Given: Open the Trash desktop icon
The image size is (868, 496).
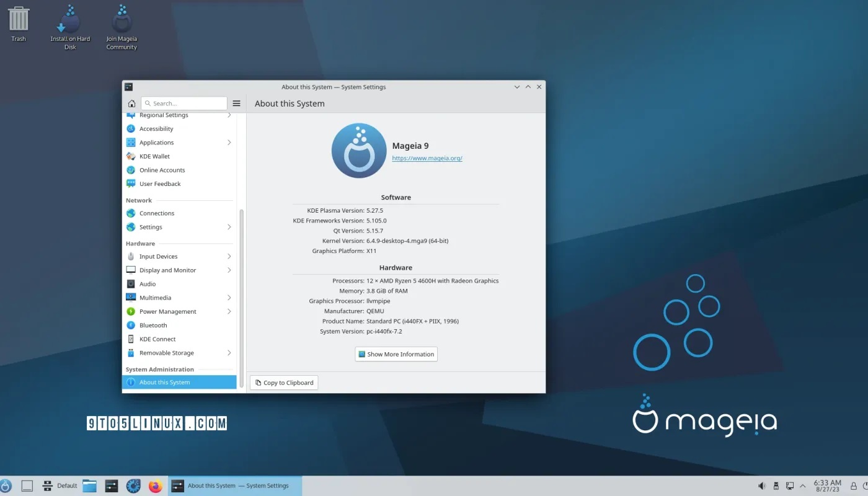Looking at the screenshot, I should pyautogui.click(x=19, y=24).
